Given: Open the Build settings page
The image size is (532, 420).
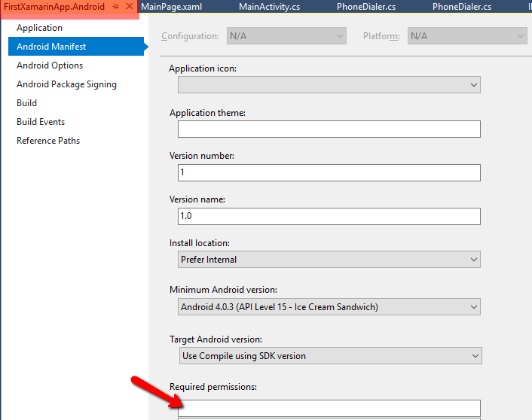Looking at the screenshot, I should 26,103.
